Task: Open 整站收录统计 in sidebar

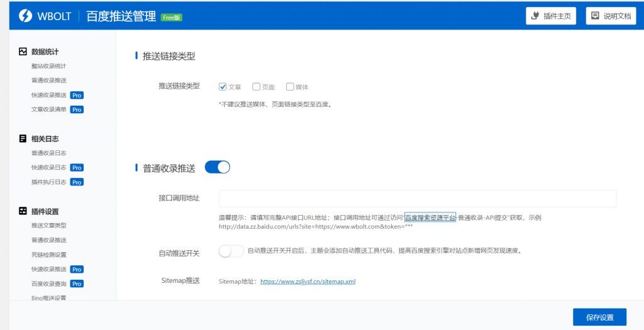Action: (x=48, y=66)
